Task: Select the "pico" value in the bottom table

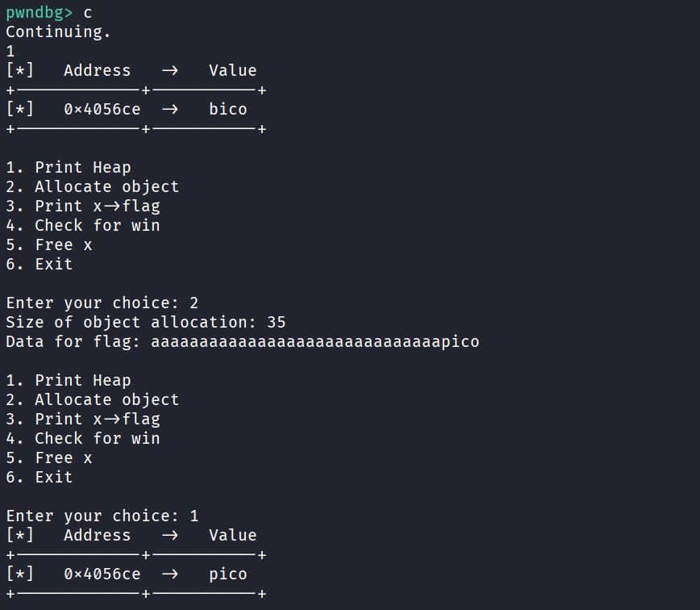Action: [x=227, y=574]
